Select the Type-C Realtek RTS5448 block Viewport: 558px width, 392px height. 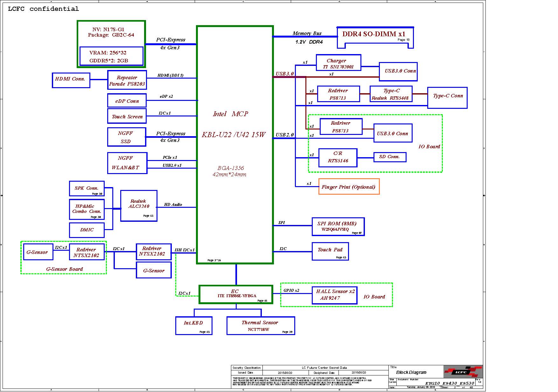tap(391, 94)
